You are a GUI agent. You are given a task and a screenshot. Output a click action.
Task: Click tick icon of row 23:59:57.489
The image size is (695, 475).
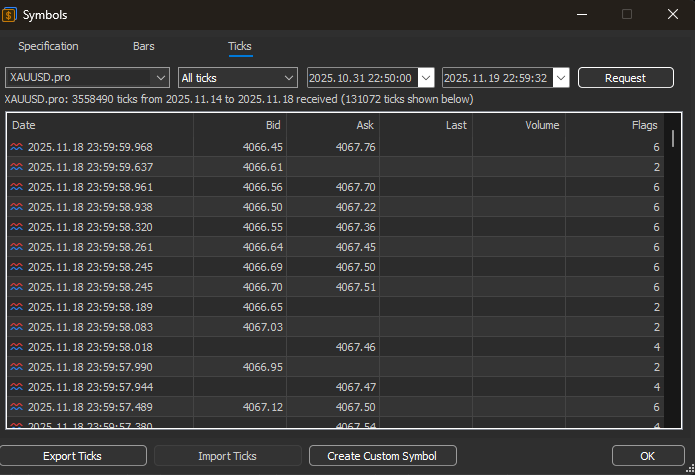16,407
